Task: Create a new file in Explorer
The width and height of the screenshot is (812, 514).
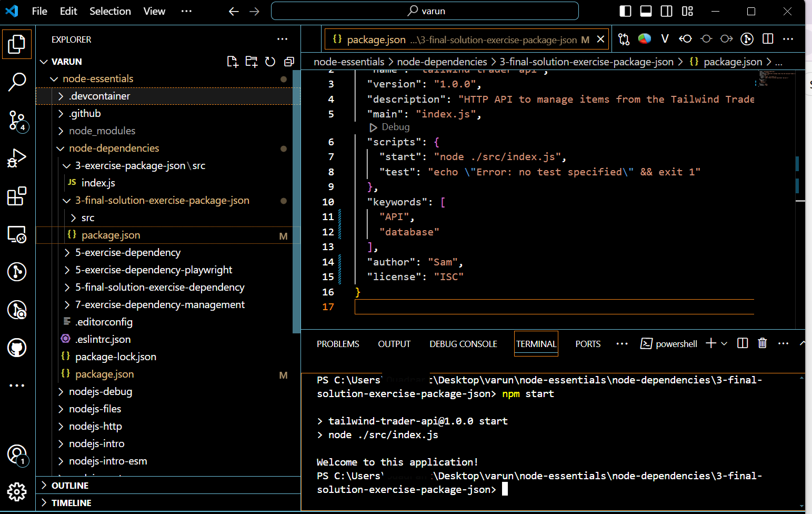Action: pyautogui.click(x=232, y=62)
